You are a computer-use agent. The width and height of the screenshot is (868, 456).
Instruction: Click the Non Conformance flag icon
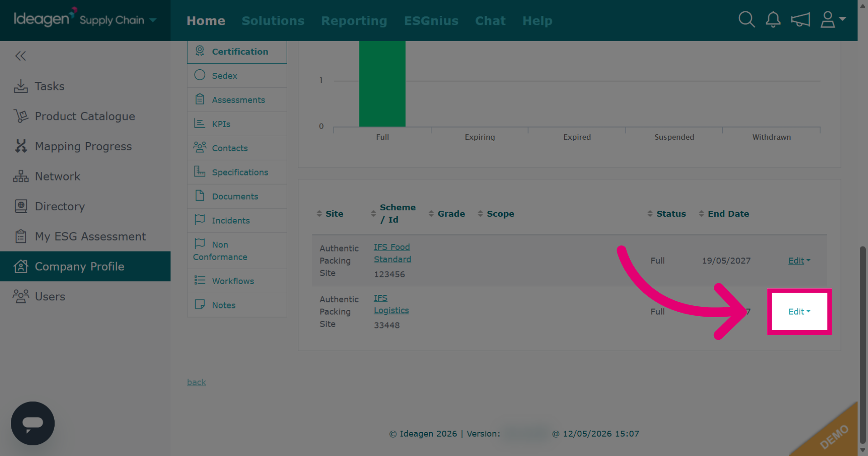click(200, 243)
